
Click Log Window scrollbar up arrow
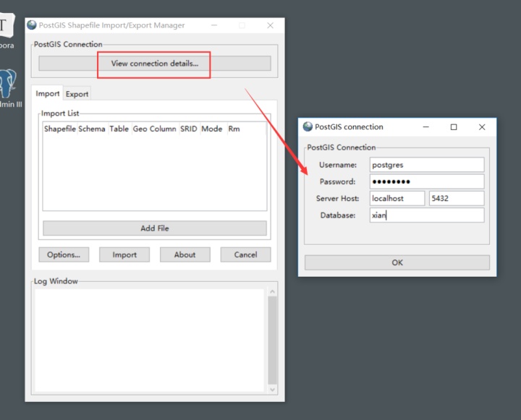[x=273, y=291]
